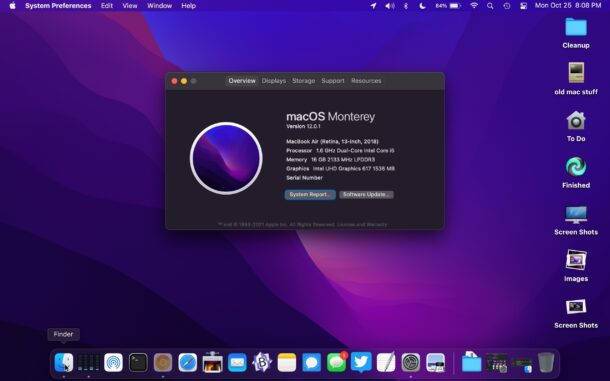The width and height of the screenshot is (610, 381).
Task: Open the Window menu
Action: point(160,6)
